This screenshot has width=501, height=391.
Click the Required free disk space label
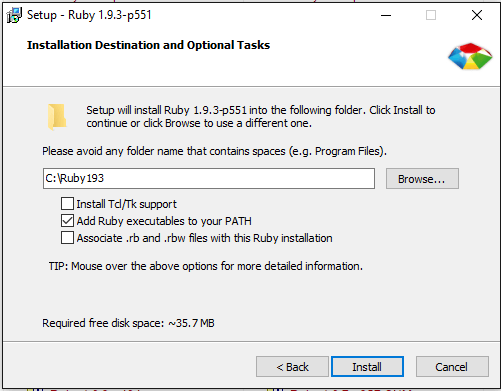128,323
